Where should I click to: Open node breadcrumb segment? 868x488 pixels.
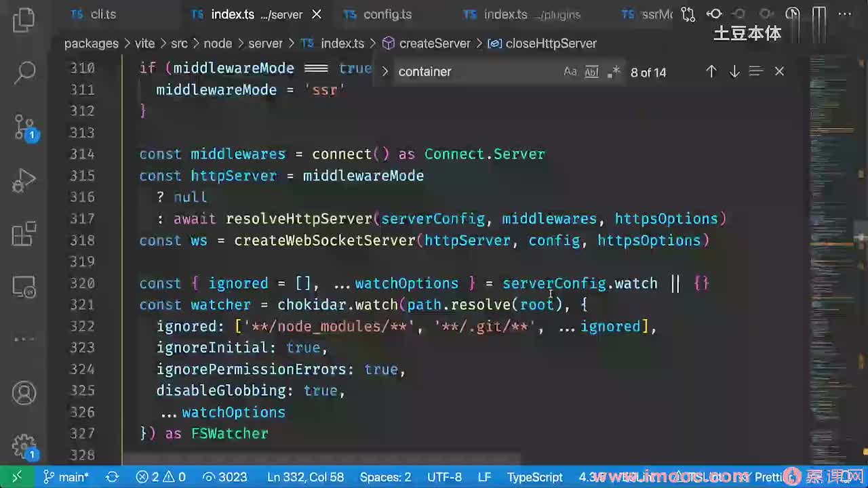coord(218,43)
